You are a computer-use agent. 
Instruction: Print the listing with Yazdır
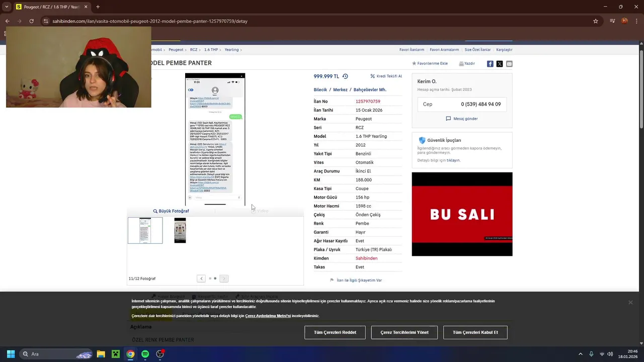467,64
